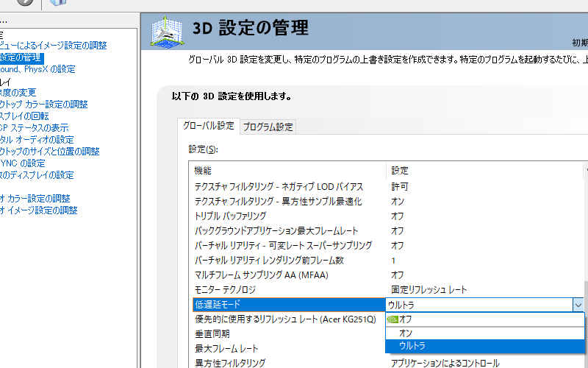Open オーディオの設定 sidebar link

pyautogui.click(x=37, y=140)
